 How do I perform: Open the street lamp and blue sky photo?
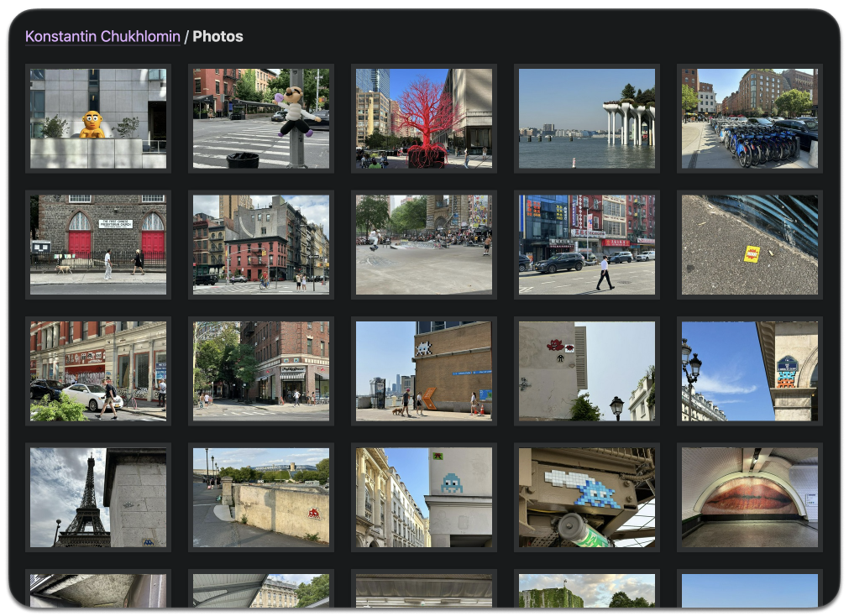[x=750, y=371]
